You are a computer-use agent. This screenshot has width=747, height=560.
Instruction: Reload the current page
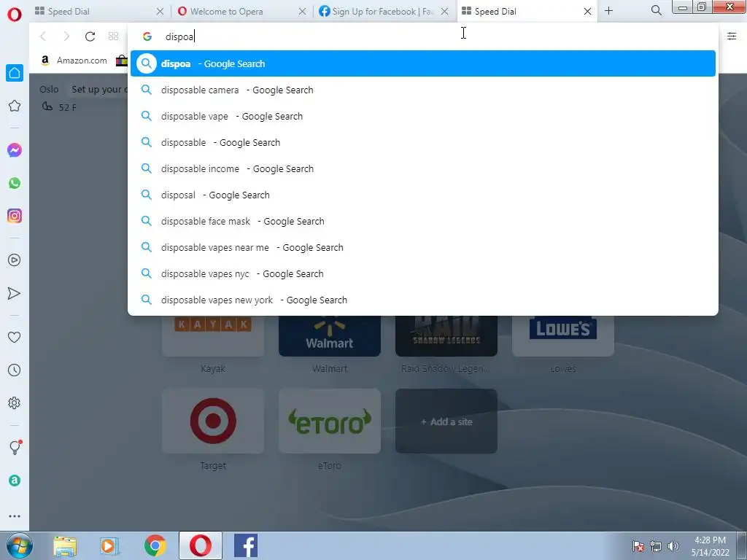[90, 36]
